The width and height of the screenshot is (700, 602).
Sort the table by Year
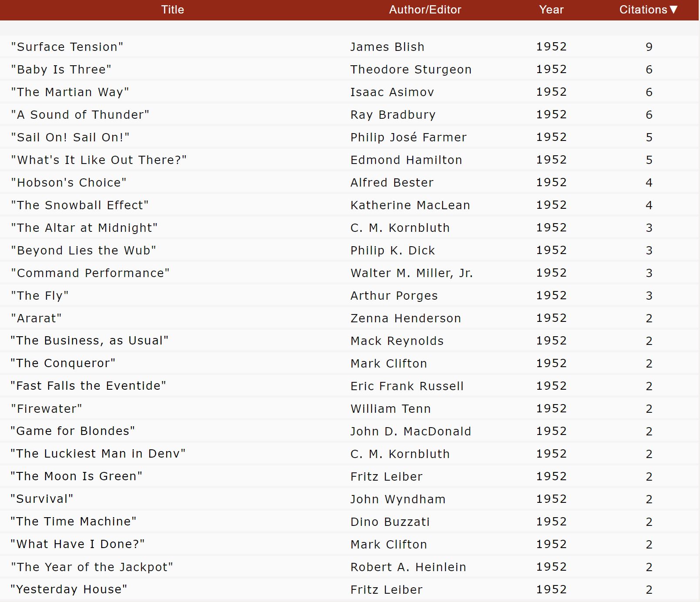pos(550,9)
